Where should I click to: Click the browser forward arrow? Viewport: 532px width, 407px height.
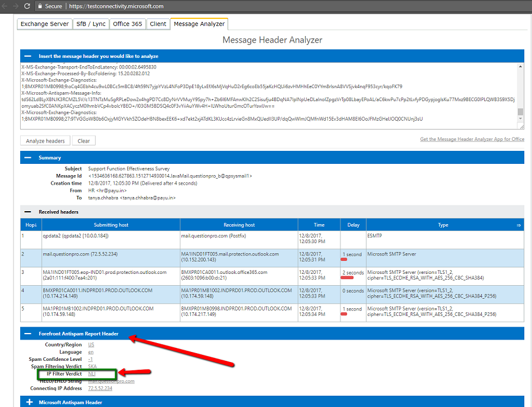15,6
